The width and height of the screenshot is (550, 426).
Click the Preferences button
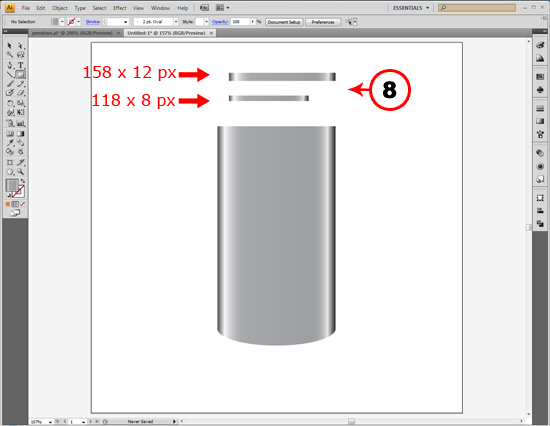[323, 22]
